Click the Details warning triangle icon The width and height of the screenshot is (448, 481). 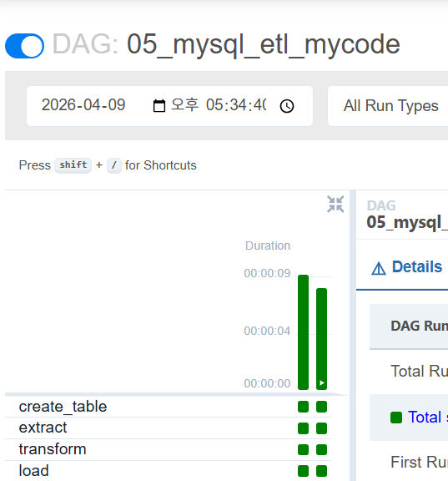tap(379, 268)
